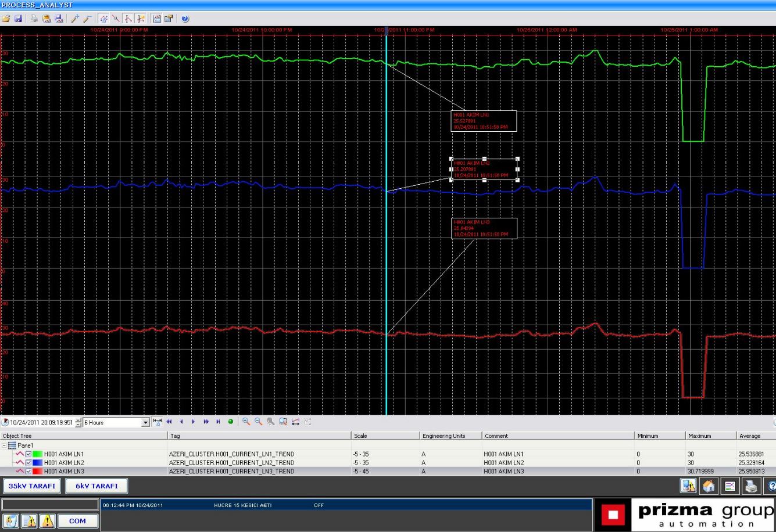Toggle the object view panel icon

coord(156,19)
